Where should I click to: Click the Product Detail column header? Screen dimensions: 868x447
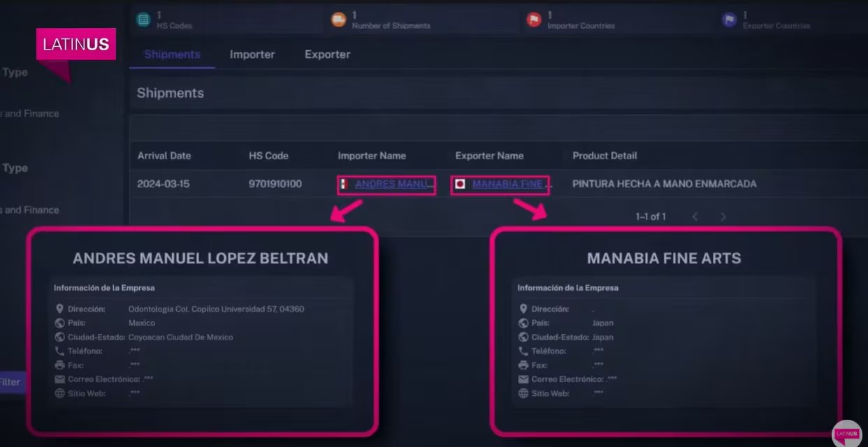(x=605, y=156)
